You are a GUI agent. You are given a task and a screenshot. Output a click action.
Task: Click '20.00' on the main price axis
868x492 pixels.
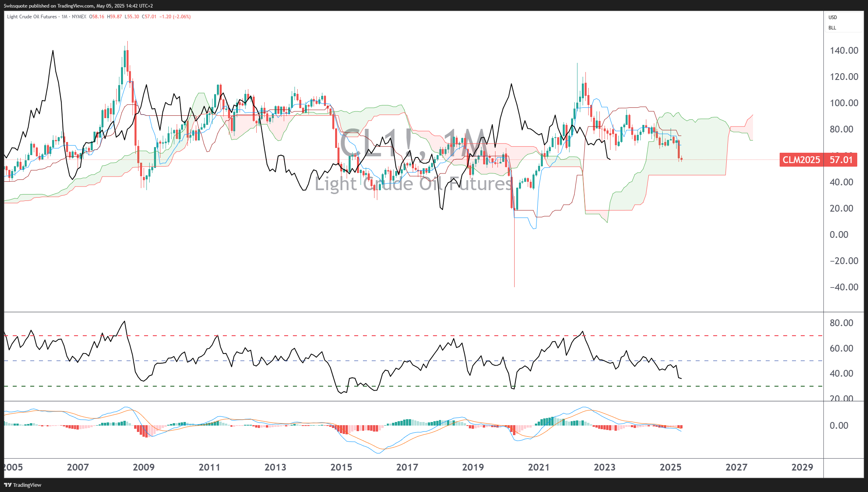841,208
